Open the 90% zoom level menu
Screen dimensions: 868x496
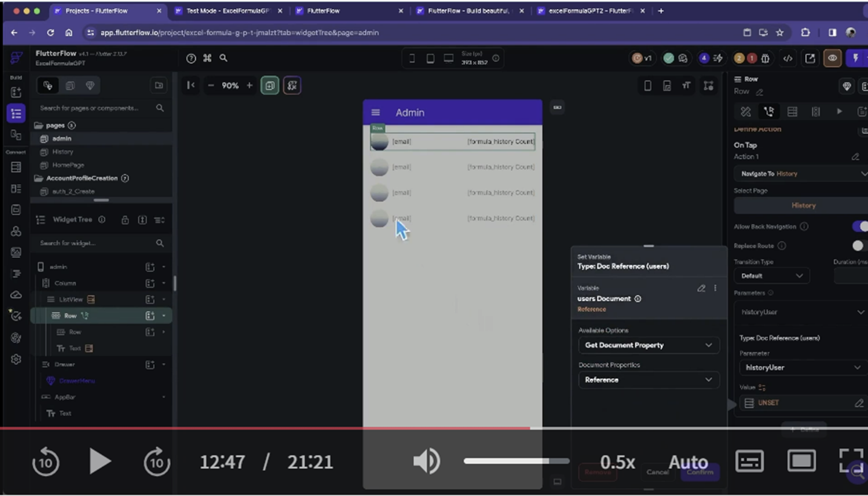(230, 86)
